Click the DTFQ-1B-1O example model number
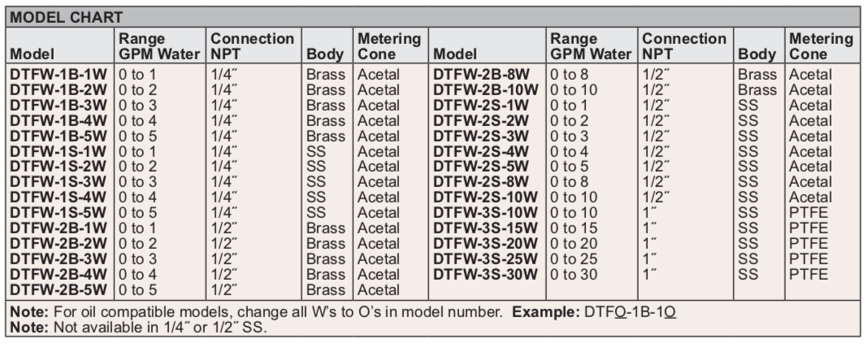The height and width of the screenshot is (348, 868). tap(629, 313)
